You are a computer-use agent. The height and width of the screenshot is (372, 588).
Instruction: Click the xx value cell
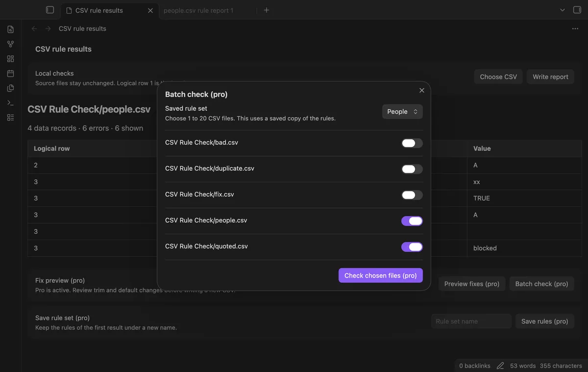point(524,182)
